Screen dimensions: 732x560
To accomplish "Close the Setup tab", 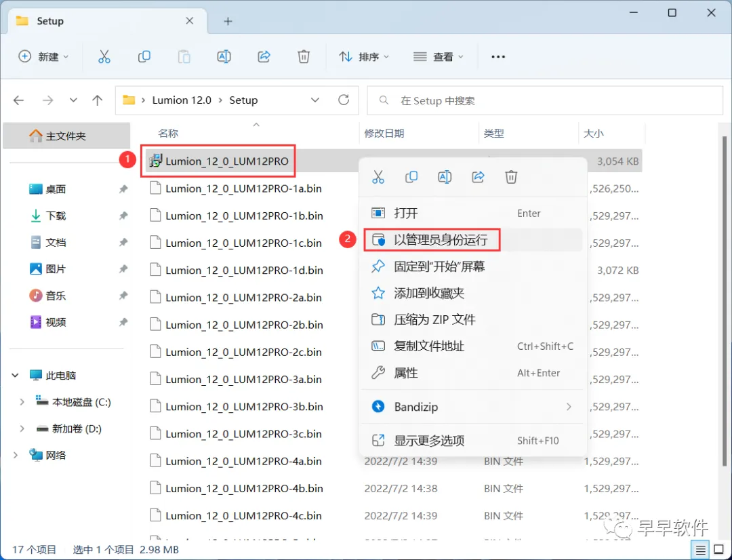I will click(190, 21).
